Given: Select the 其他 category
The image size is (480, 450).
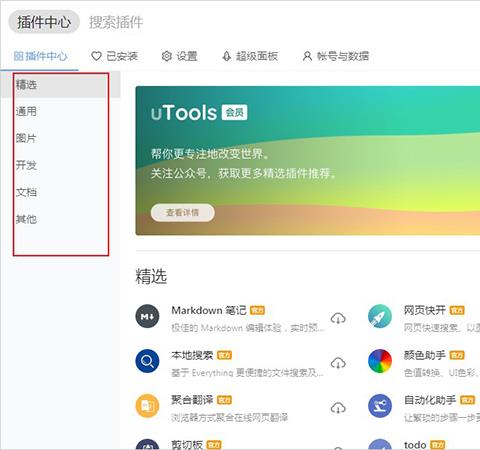Looking at the screenshot, I should click(26, 219).
